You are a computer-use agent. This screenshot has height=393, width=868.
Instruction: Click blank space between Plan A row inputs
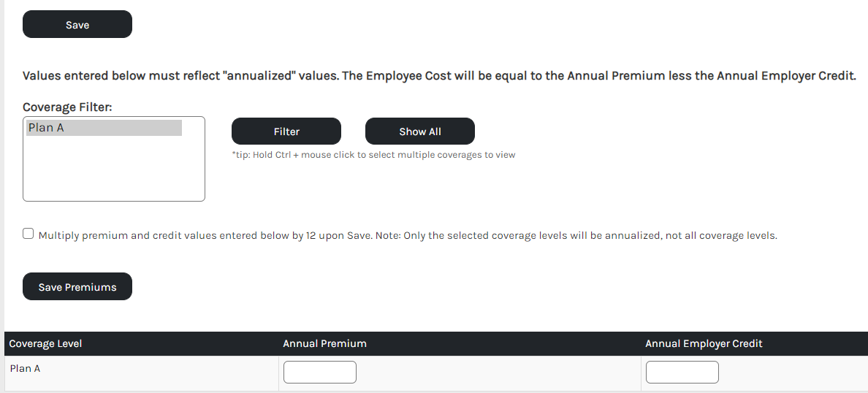pyautogui.click(x=497, y=372)
